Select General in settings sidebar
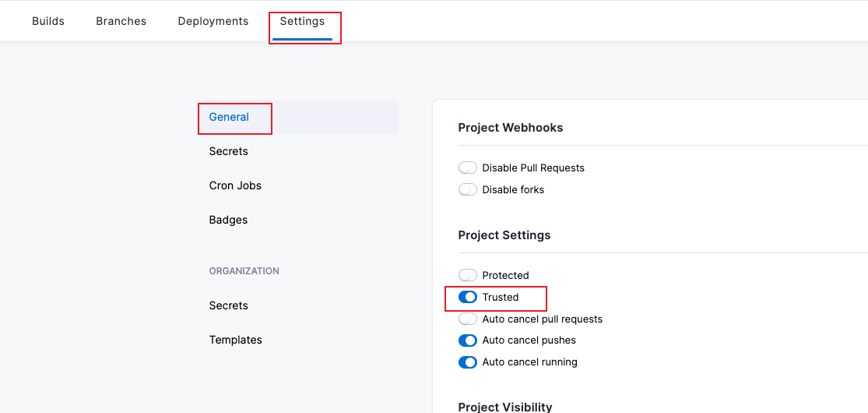The image size is (868, 413). 229,117
